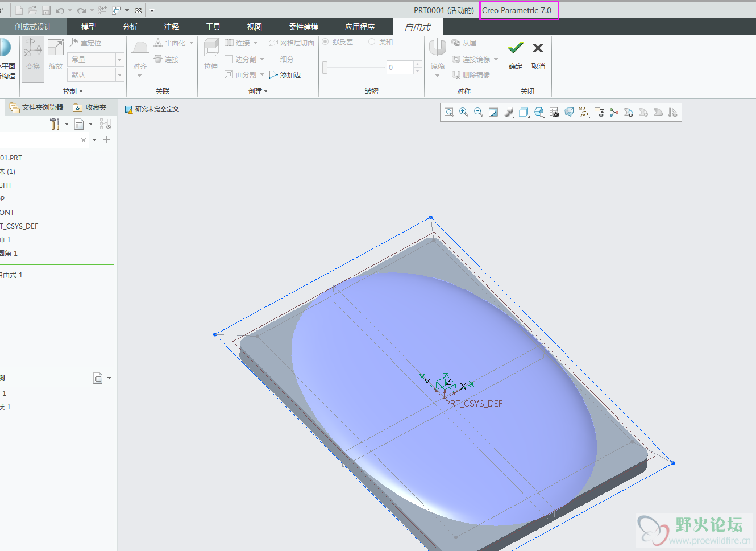Open the 平面化 dropdown
756x551 pixels.
coord(191,43)
